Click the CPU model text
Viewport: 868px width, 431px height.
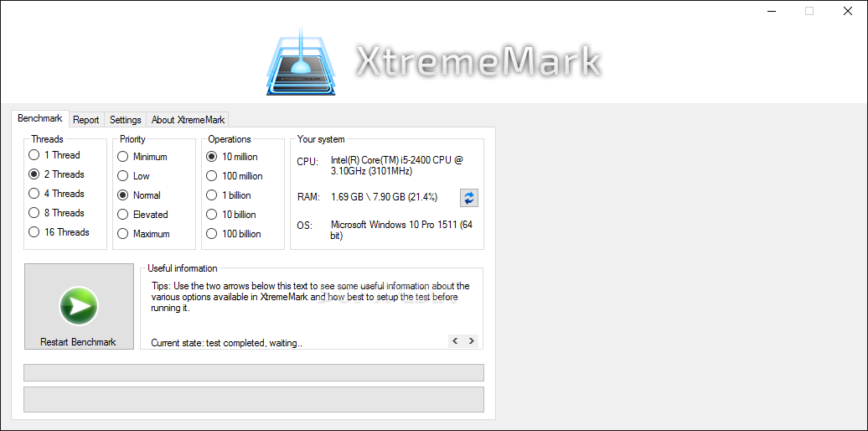click(x=397, y=166)
